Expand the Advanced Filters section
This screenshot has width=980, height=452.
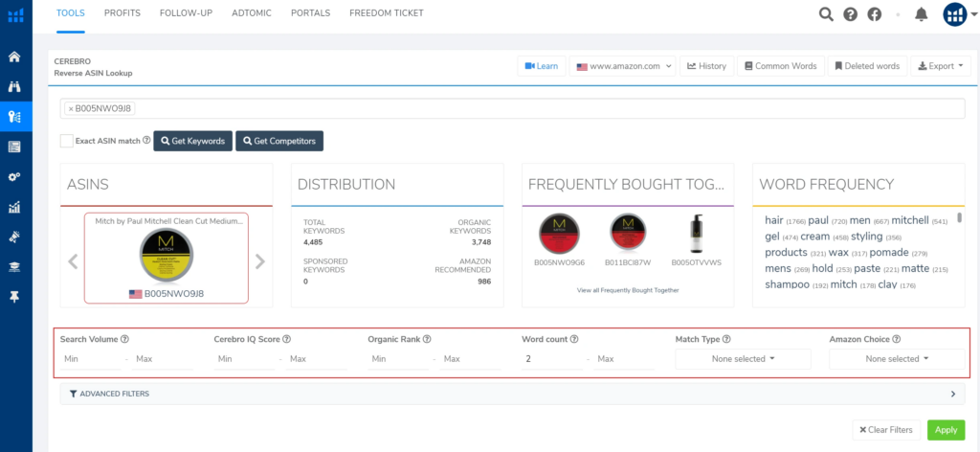pos(513,394)
